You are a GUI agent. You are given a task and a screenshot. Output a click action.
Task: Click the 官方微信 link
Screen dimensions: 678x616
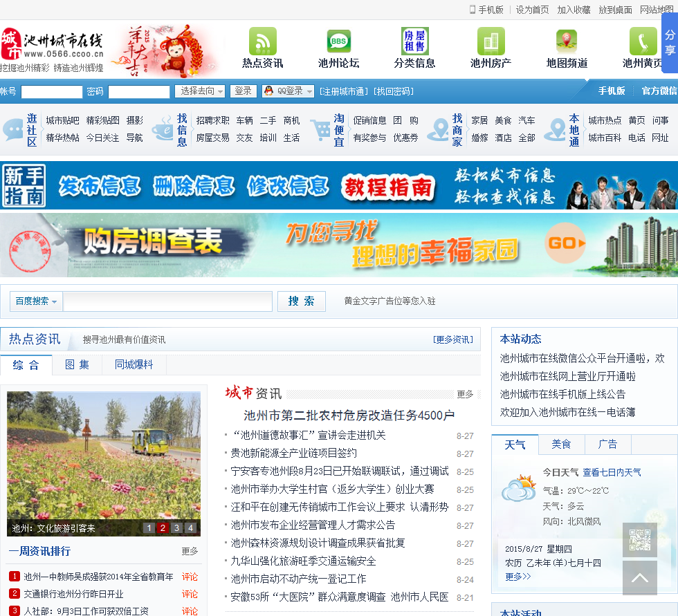pos(659,91)
